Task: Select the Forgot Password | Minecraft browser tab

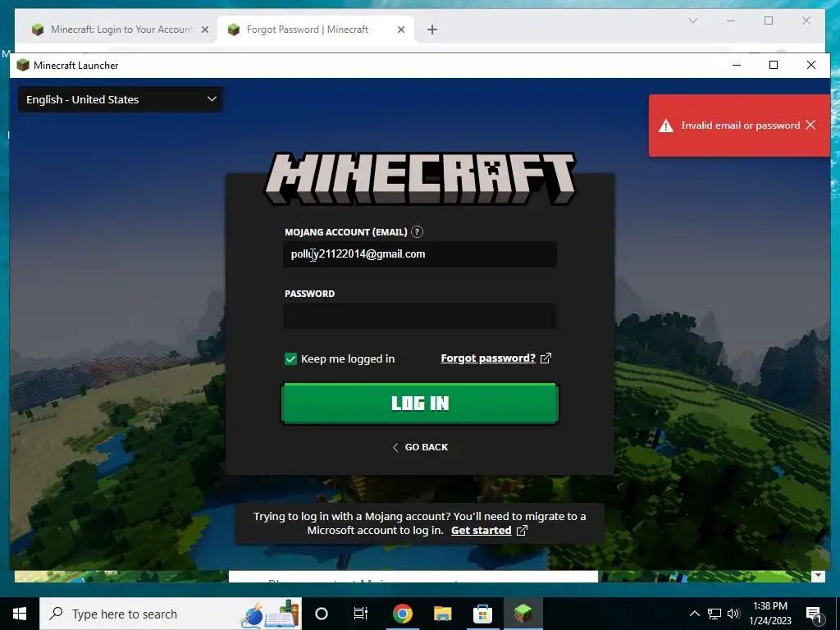Action: point(316,30)
